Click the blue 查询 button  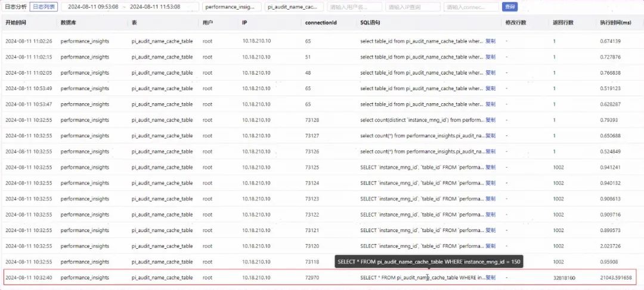point(510,7)
